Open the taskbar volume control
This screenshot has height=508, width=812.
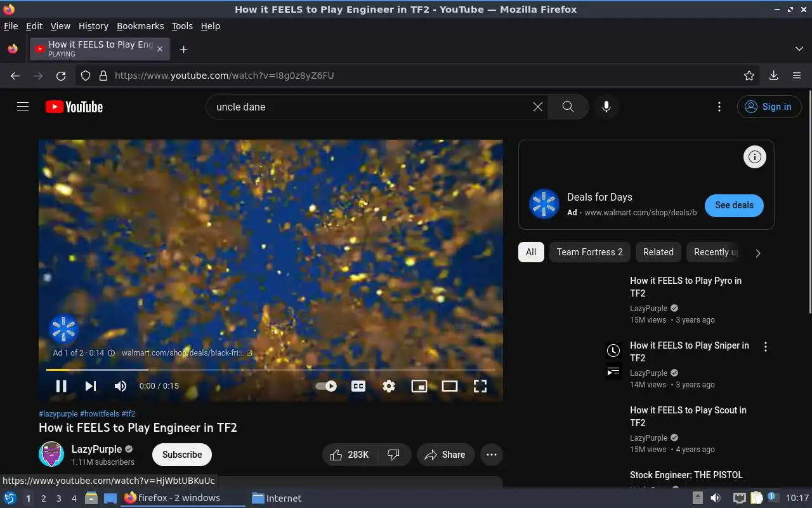tap(716, 498)
